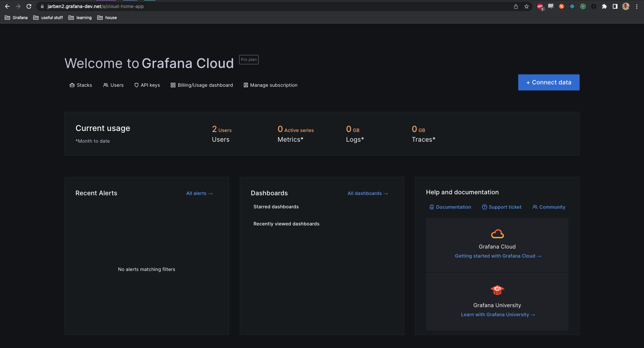Screen dimensions: 644x348
Task: Visit the Community page
Action: pos(549,207)
